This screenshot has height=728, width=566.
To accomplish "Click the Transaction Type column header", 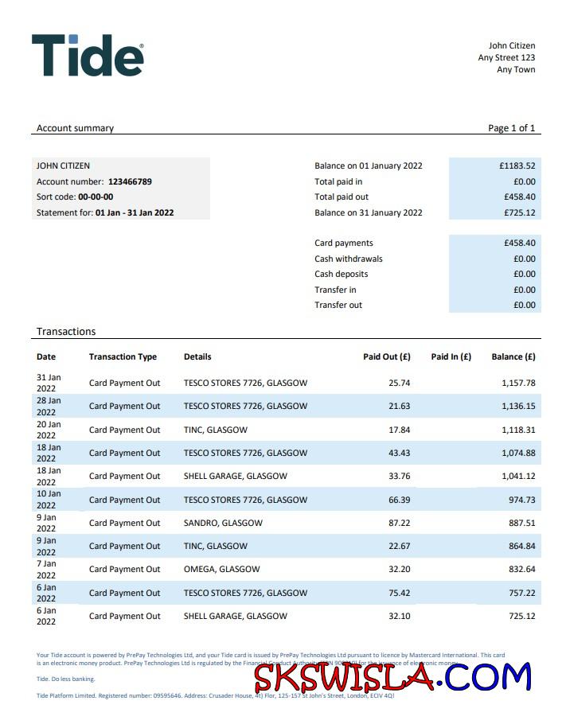I will pyautogui.click(x=123, y=356).
